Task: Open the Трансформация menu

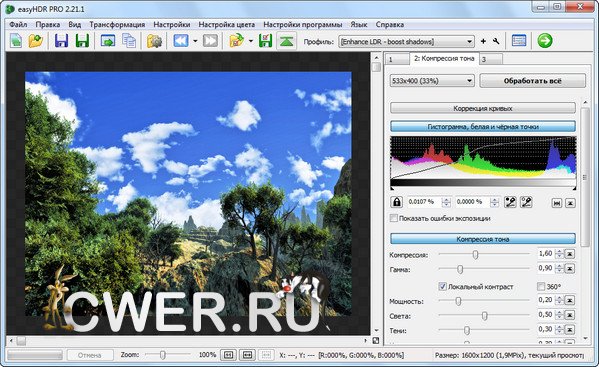Action: point(117,24)
